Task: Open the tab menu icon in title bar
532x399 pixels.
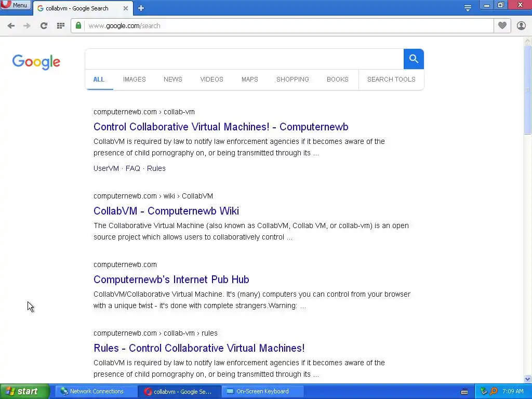Action: pyautogui.click(x=468, y=8)
